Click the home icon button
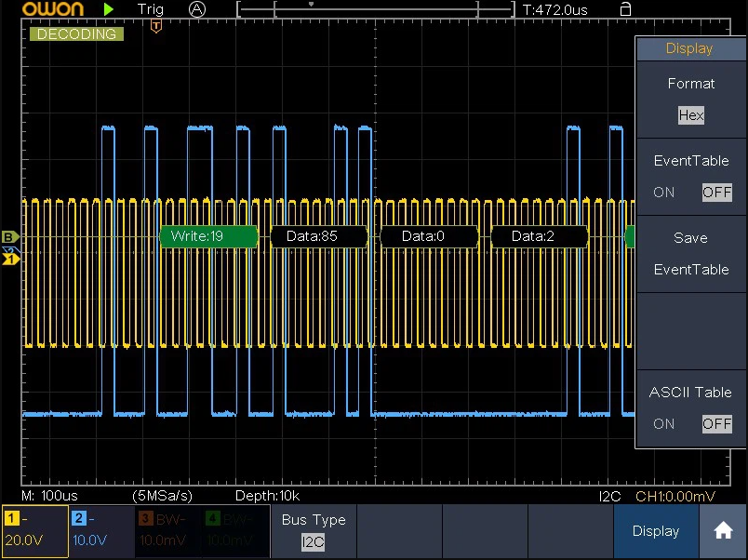Image resolution: width=748 pixels, height=560 pixels. (723, 531)
